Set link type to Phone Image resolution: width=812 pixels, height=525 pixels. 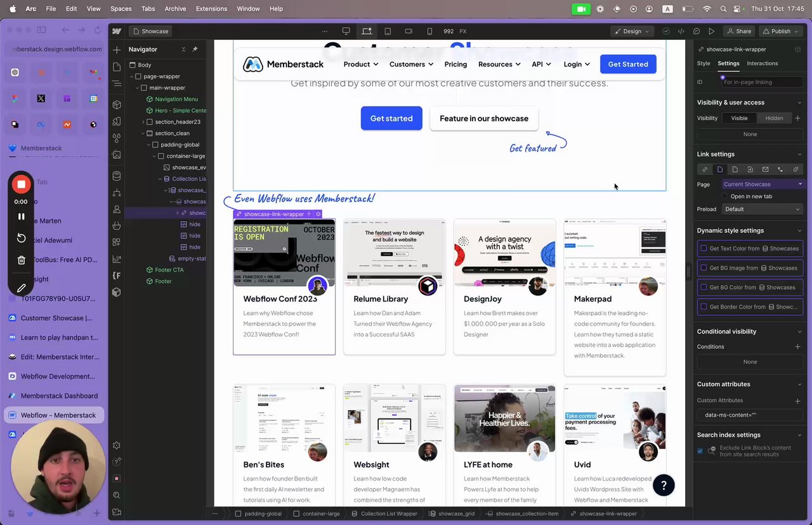pyautogui.click(x=780, y=169)
